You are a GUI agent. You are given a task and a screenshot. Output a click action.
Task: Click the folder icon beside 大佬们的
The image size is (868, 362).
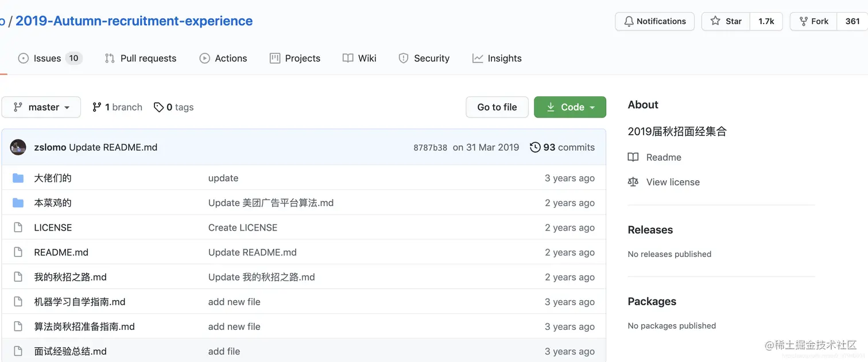pyautogui.click(x=18, y=178)
